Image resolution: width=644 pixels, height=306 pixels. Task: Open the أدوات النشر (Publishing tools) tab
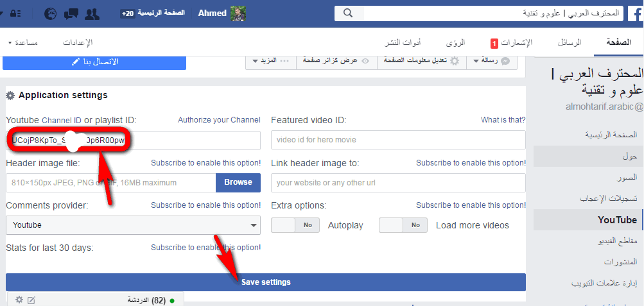pos(403,42)
